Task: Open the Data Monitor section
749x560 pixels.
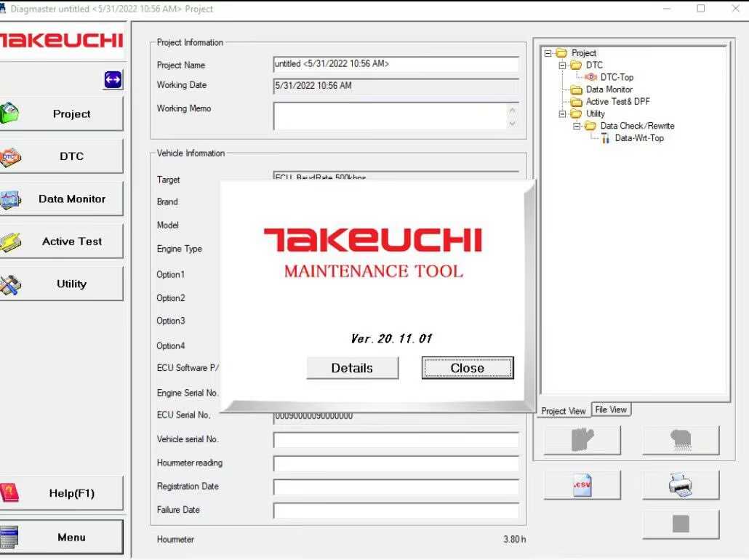Action: click(x=62, y=199)
